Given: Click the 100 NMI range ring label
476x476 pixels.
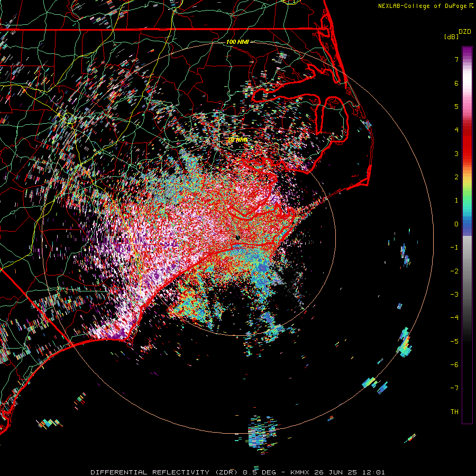Looking at the screenshot, I should (x=237, y=42).
